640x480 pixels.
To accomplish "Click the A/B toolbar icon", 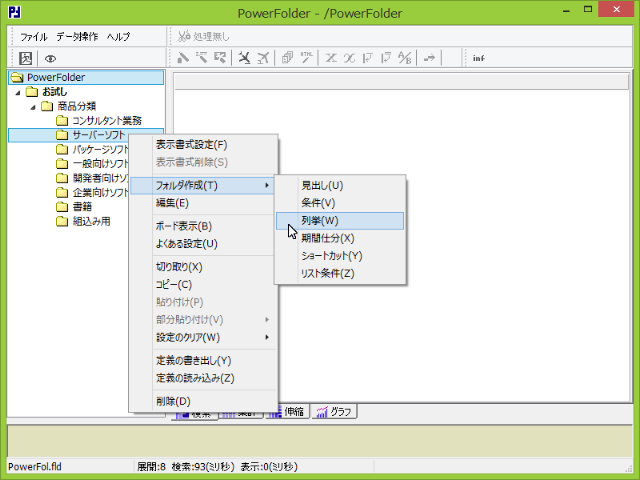I will coord(405,58).
